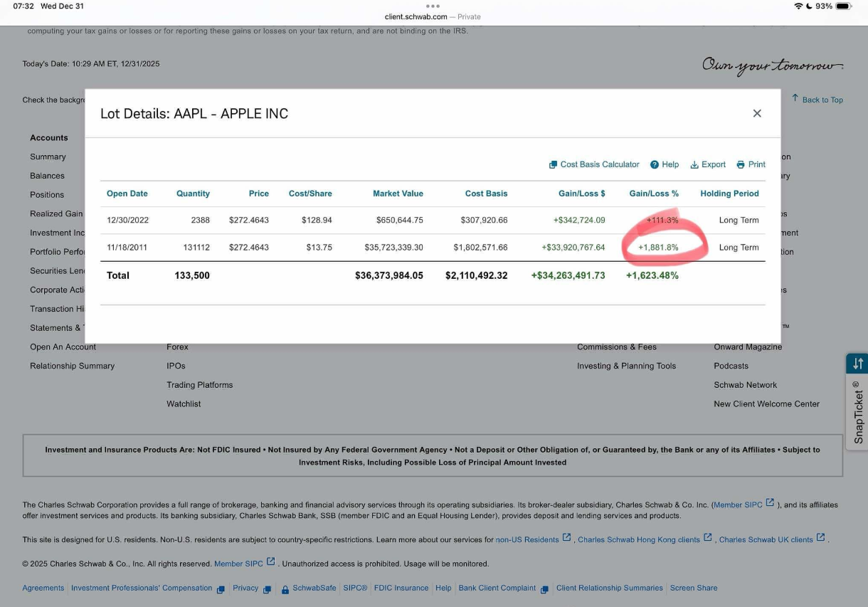Print the lot details

coord(751,164)
